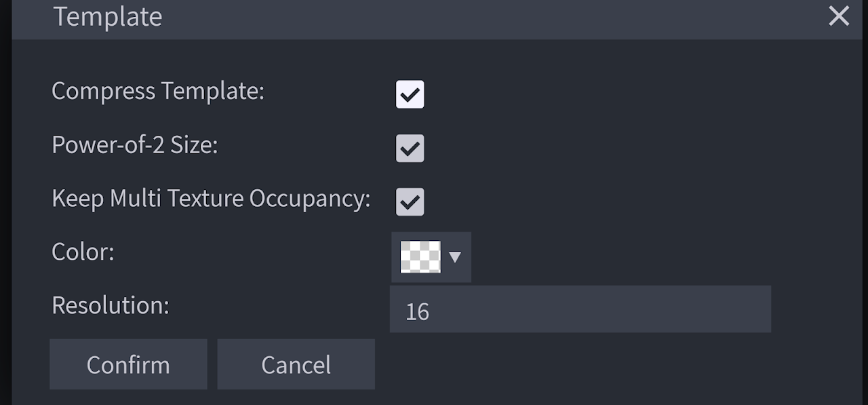Focus the Resolution input field
The height and width of the screenshot is (405, 868).
[580, 309]
